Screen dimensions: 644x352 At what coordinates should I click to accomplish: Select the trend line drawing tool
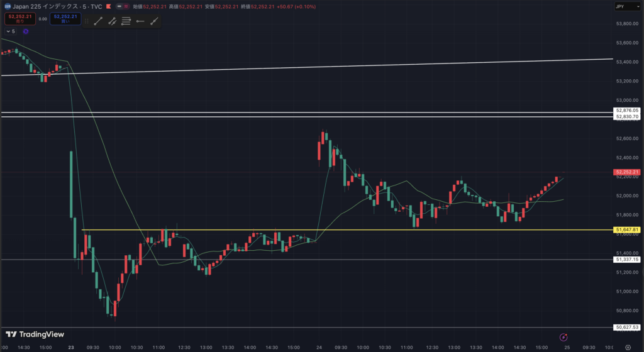99,21
